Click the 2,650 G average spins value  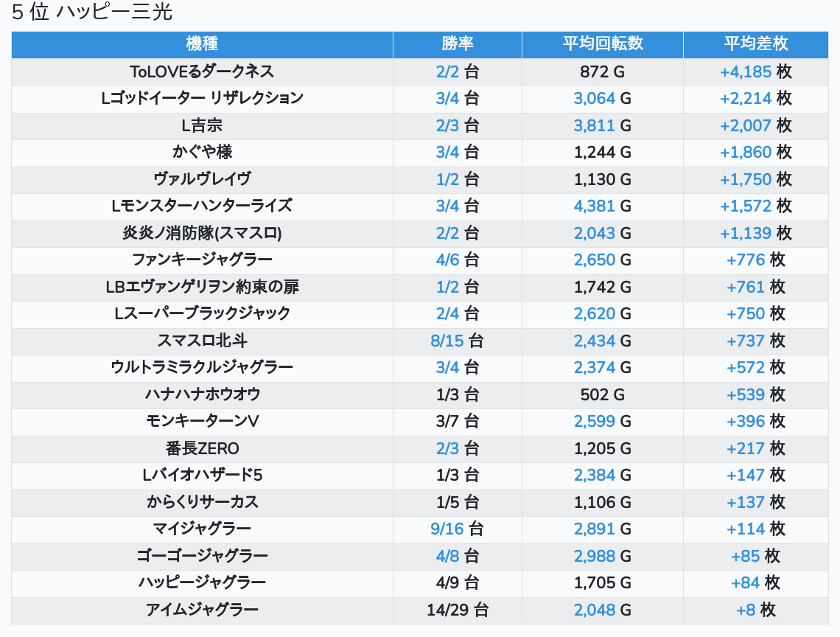coord(603,260)
